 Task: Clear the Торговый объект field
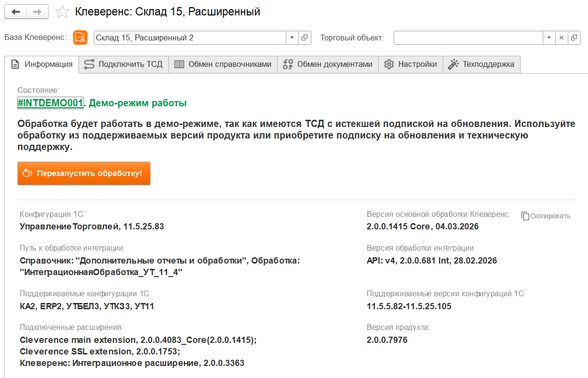(561, 38)
